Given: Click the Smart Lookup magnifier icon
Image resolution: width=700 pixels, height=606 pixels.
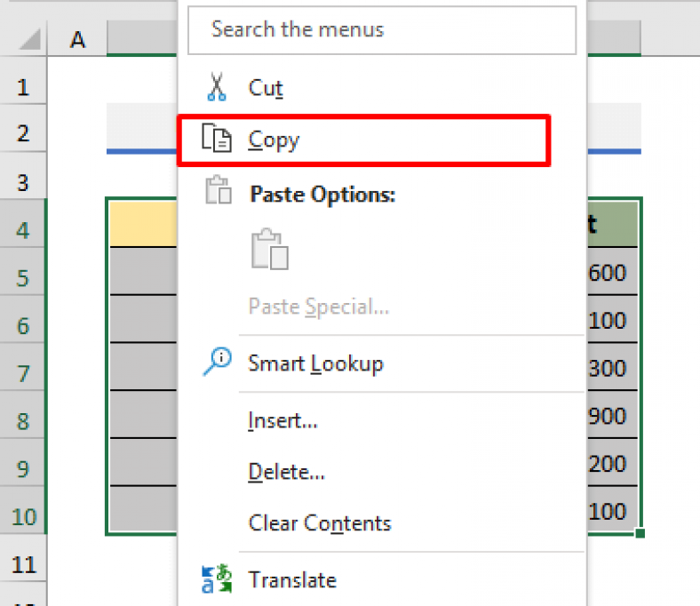Looking at the screenshot, I should [217, 363].
